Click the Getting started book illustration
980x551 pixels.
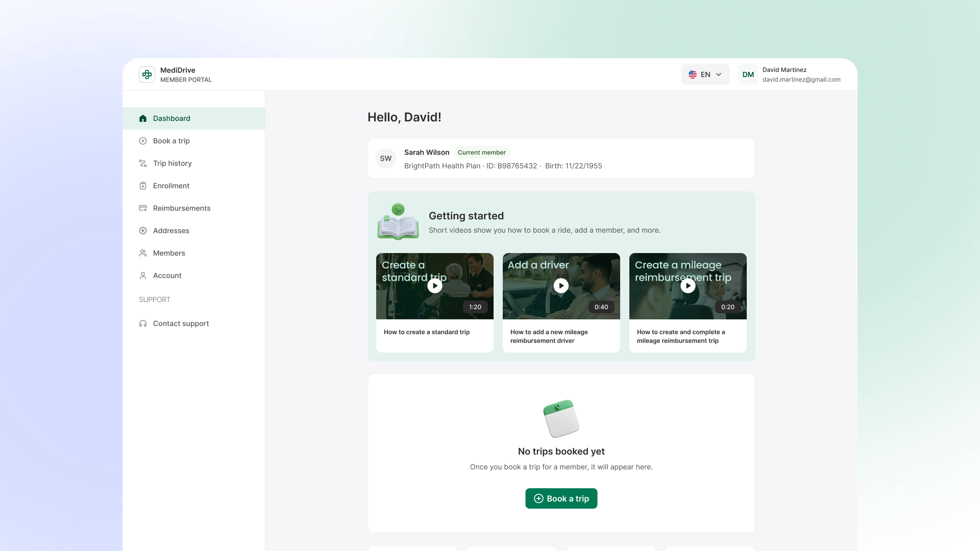coord(398,221)
